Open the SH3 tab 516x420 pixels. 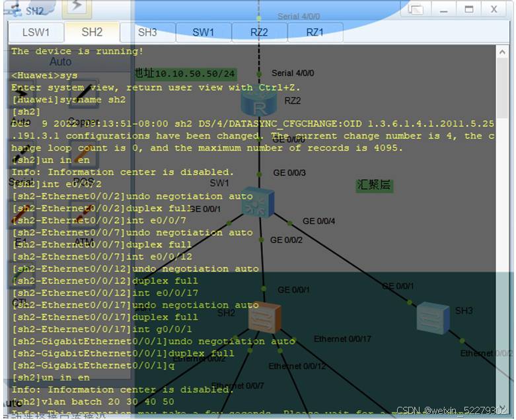click(147, 32)
